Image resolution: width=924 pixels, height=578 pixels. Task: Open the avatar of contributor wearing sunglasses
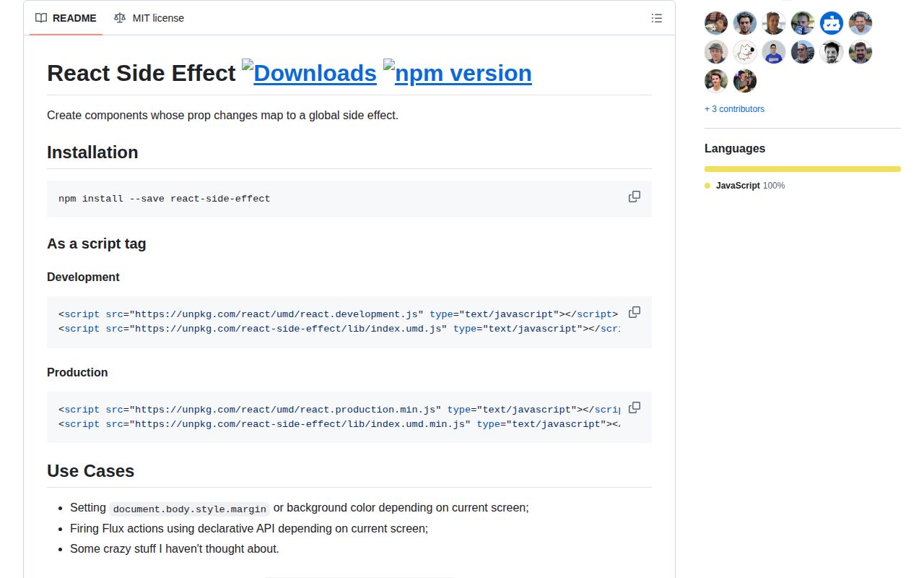pyautogui.click(x=803, y=52)
